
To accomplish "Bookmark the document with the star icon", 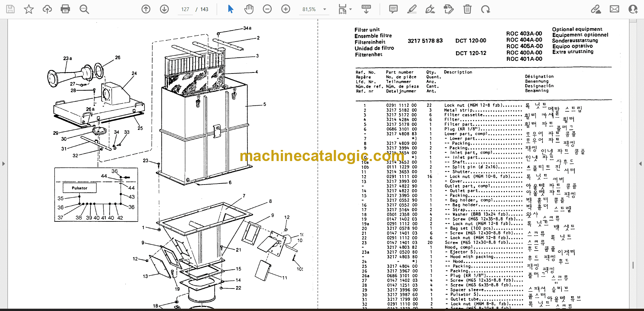I will pyautogui.click(x=29, y=9).
